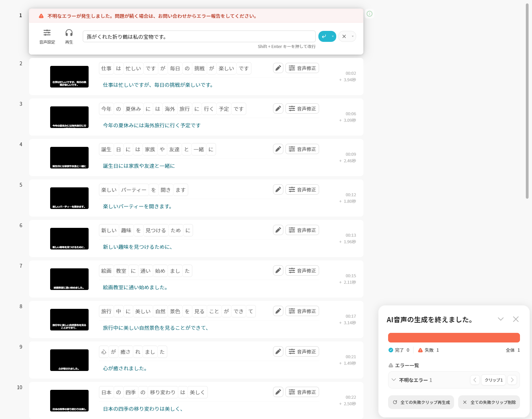Go to next failed clip
Screen dimensions: 532x419
pos(512,380)
